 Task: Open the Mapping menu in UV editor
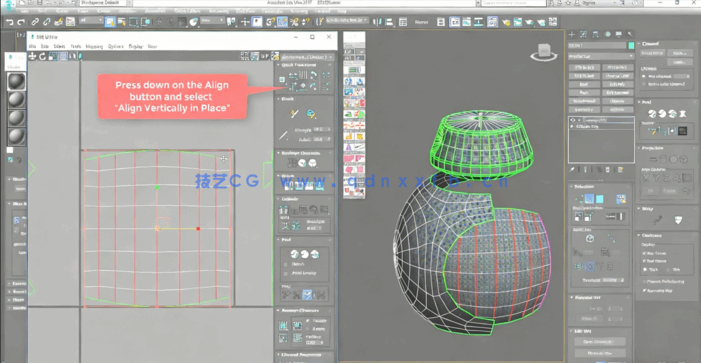(x=94, y=46)
